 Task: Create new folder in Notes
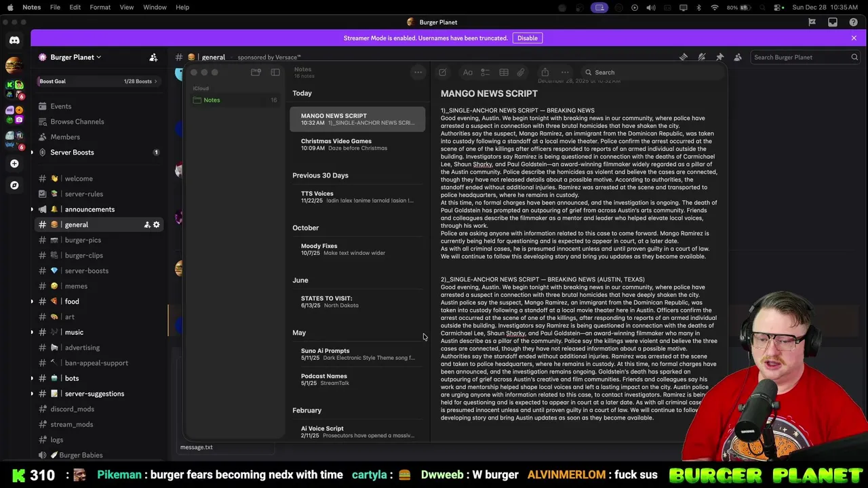click(256, 73)
